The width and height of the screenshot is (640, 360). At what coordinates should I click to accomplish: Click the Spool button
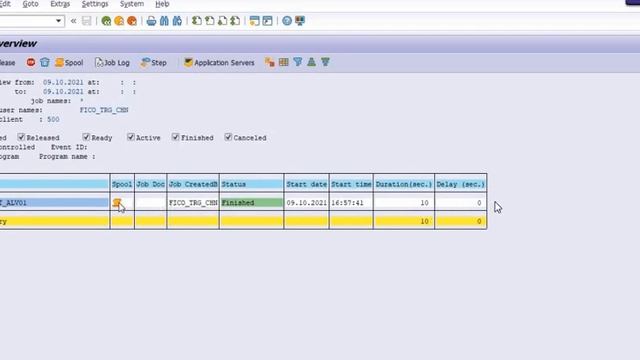pyautogui.click(x=69, y=62)
